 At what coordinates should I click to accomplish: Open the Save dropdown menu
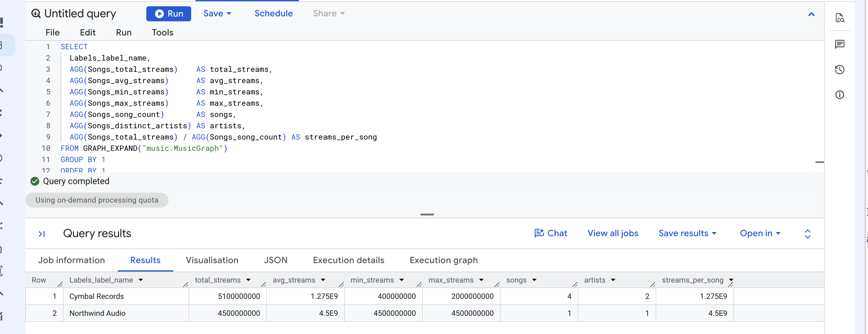coord(217,13)
